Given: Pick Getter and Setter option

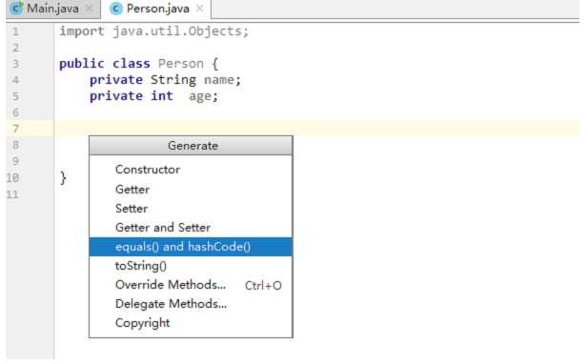Looking at the screenshot, I should point(191,228).
